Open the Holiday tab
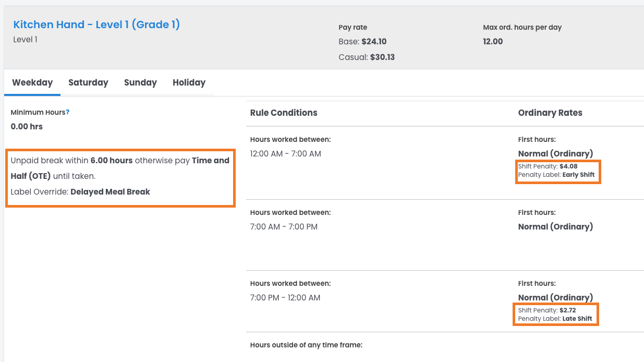This screenshot has width=644, height=362. tap(189, 82)
